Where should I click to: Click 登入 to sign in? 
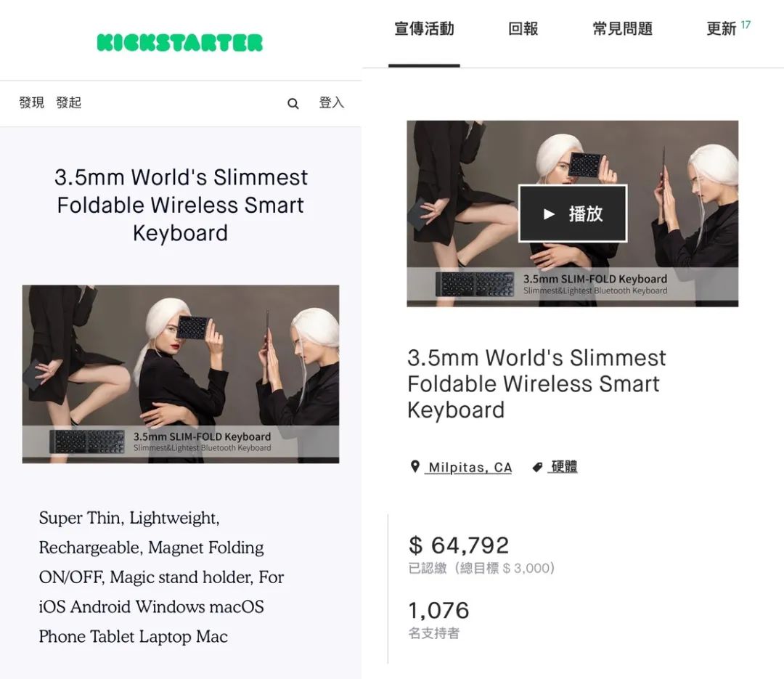click(332, 102)
